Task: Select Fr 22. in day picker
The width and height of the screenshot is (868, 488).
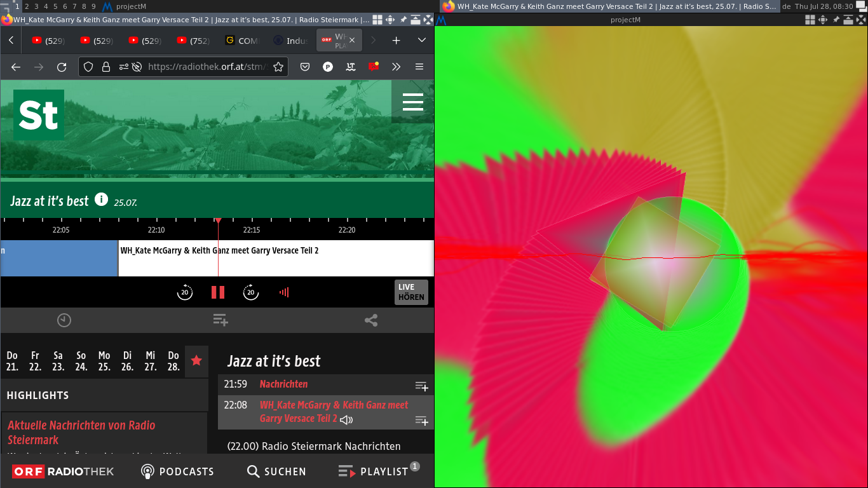Action: point(35,361)
